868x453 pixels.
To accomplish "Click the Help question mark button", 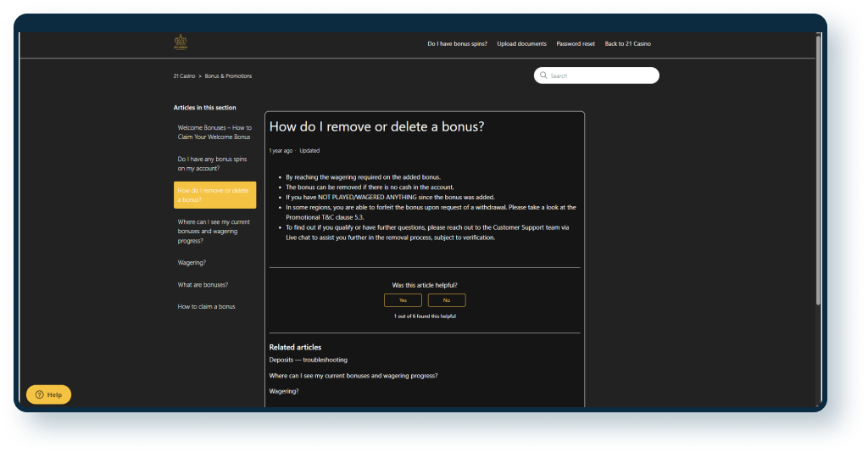I will [48, 394].
